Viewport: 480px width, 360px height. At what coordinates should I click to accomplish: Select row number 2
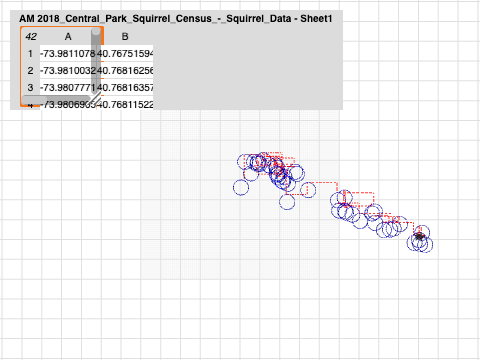click(30, 70)
